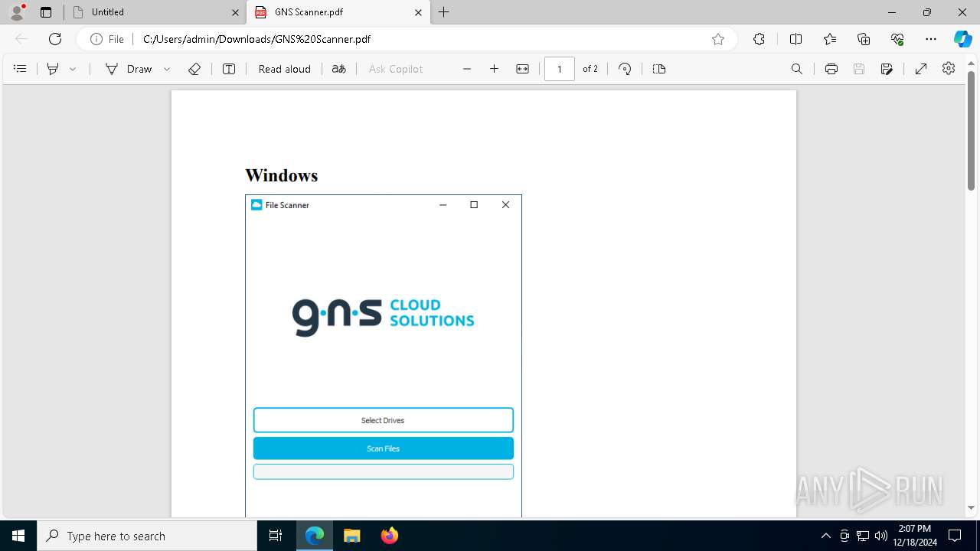Show hidden system tray icons
The height and width of the screenshot is (551, 980).
pyautogui.click(x=826, y=536)
